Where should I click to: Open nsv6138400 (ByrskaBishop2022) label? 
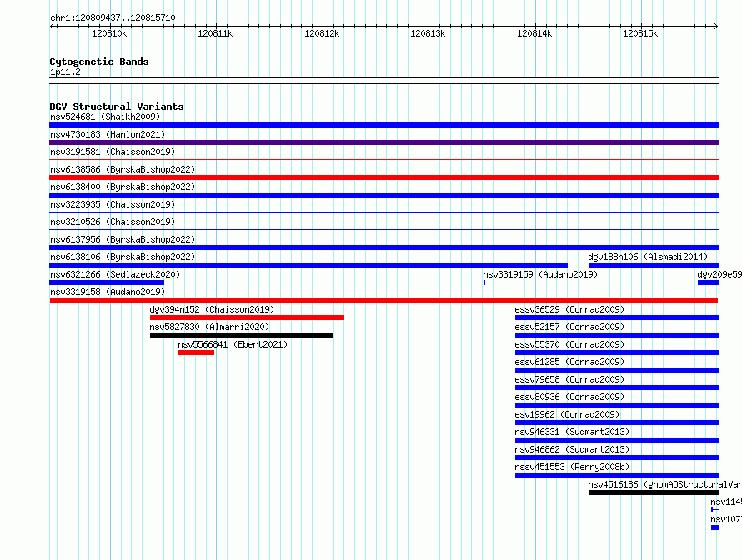click(122, 187)
